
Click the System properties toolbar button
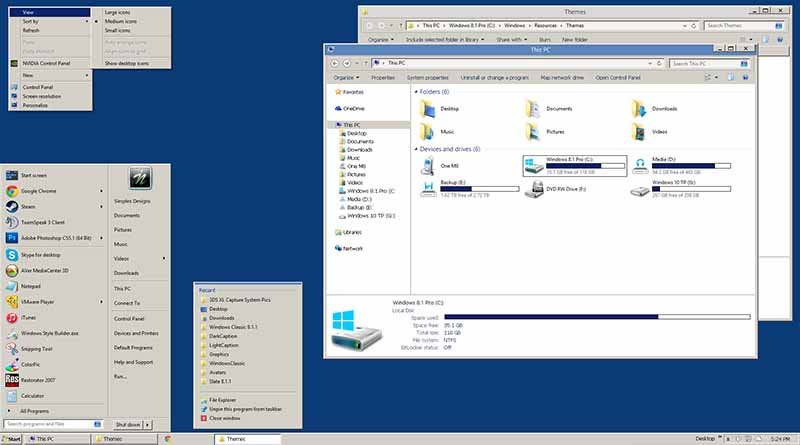(x=427, y=77)
